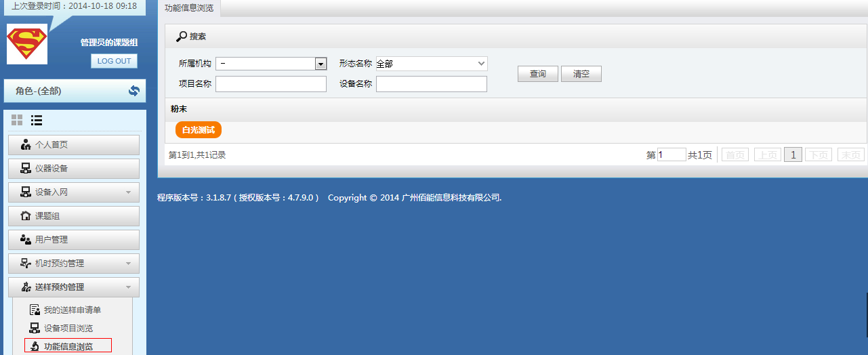Click the 课题组 house icon
Image resolution: width=868 pixels, height=355 pixels.
(26, 216)
